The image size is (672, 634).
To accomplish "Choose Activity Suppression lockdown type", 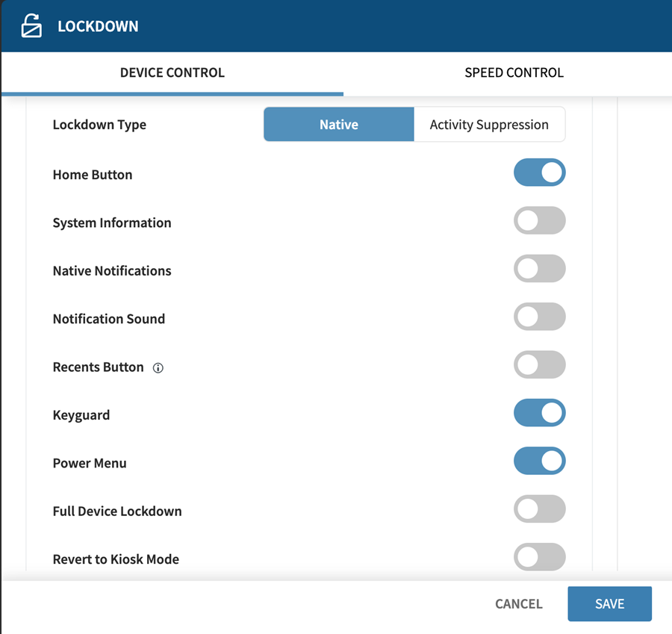I will point(489,125).
